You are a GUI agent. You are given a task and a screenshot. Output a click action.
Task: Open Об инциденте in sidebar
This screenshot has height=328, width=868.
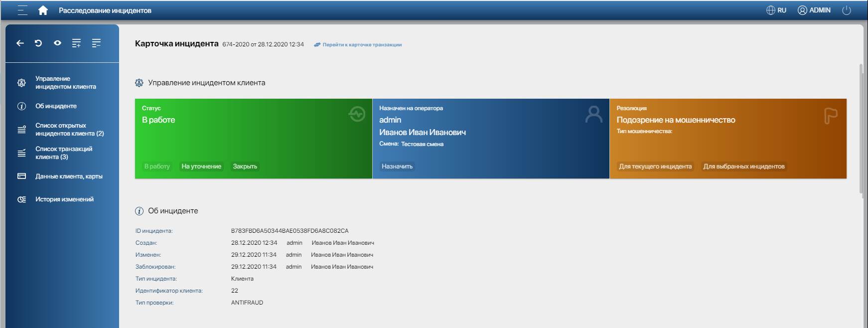pyautogui.click(x=56, y=106)
